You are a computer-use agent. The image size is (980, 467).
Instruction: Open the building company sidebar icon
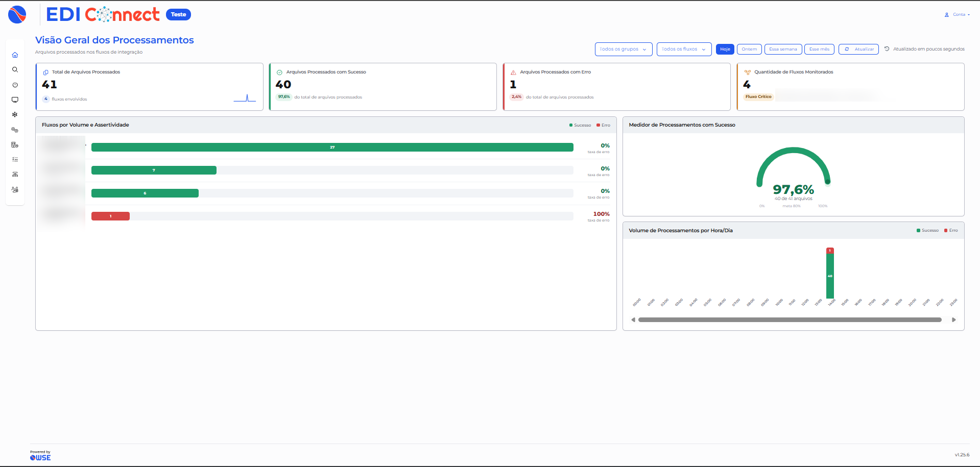[x=15, y=144]
